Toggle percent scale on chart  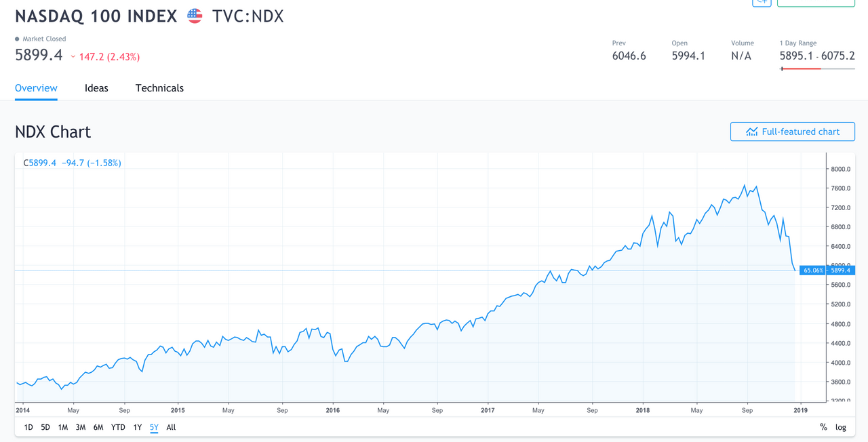tap(823, 427)
